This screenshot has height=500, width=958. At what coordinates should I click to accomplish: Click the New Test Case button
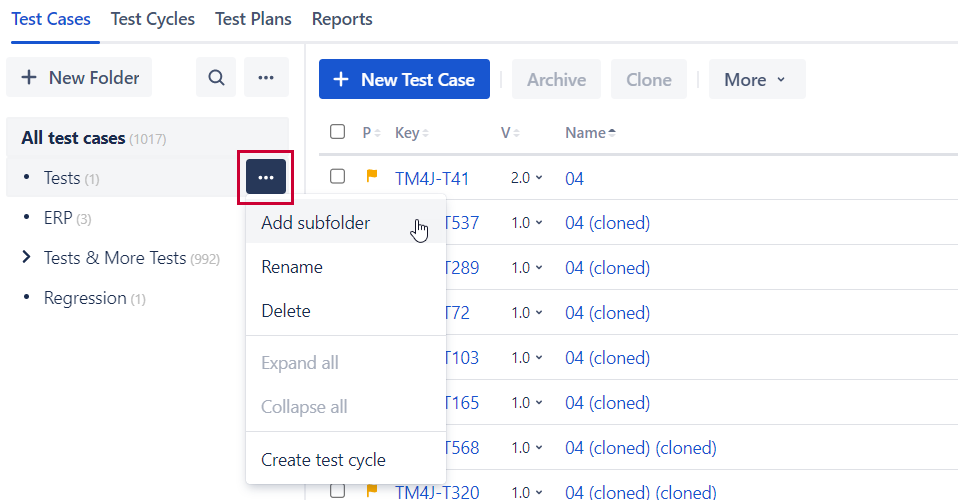pyautogui.click(x=404, y=80)
